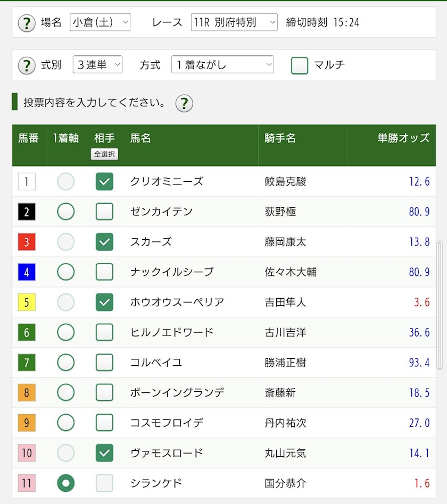Open help icon next to 投票内容を入力してください
The height and width of the screenshot is (504, 447).
(184, 103)
